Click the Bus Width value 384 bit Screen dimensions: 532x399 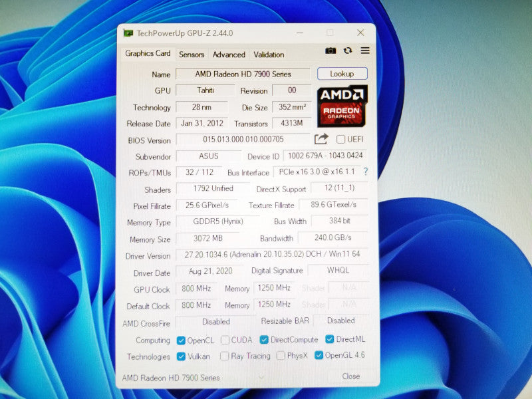(x=340, y=221)
